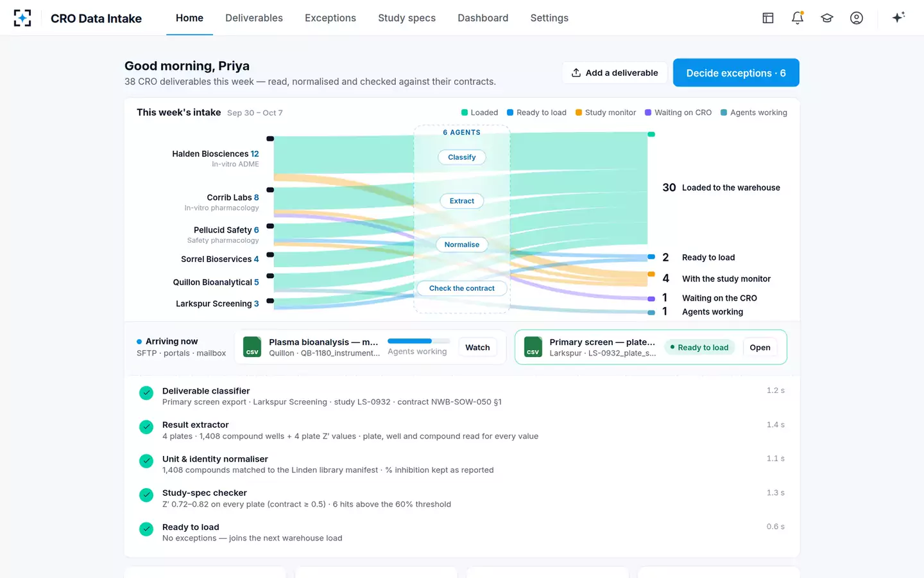Click the Study monitor legend swatch

[579, 112]
